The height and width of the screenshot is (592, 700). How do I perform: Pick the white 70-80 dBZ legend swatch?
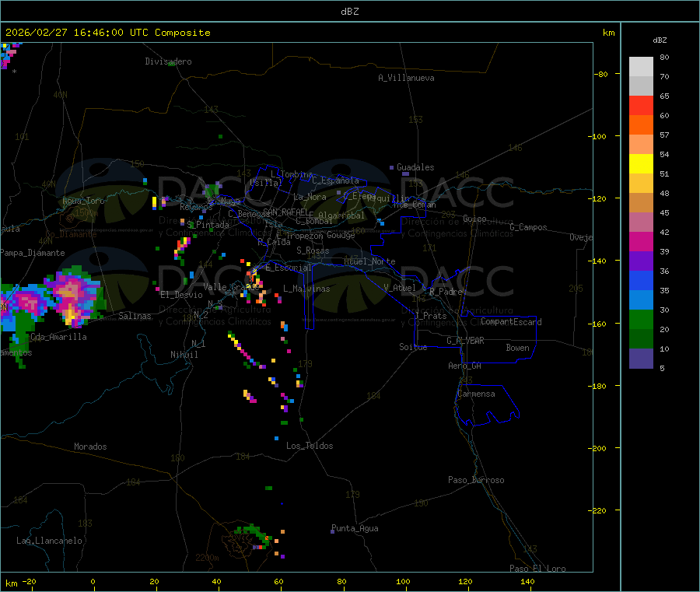pyautogui.click(x=641, y=67)
